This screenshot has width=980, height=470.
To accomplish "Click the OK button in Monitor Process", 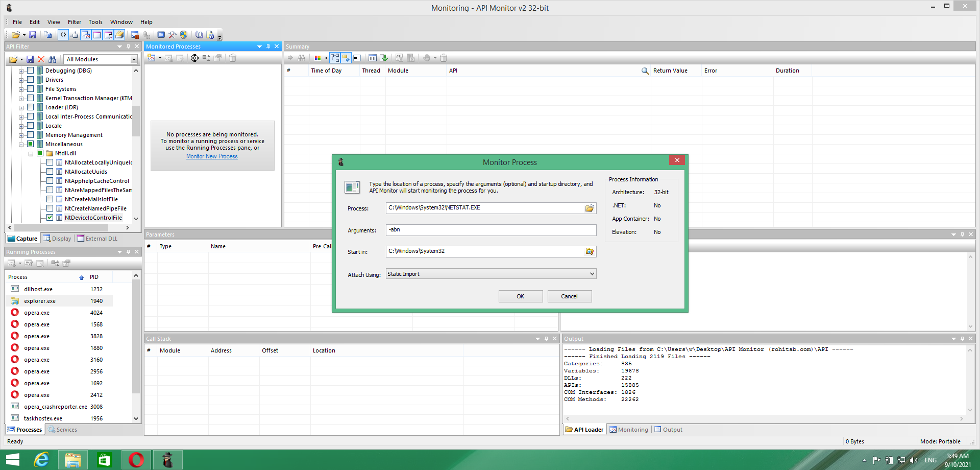I will pyautogui.click(x=520, y=296).
